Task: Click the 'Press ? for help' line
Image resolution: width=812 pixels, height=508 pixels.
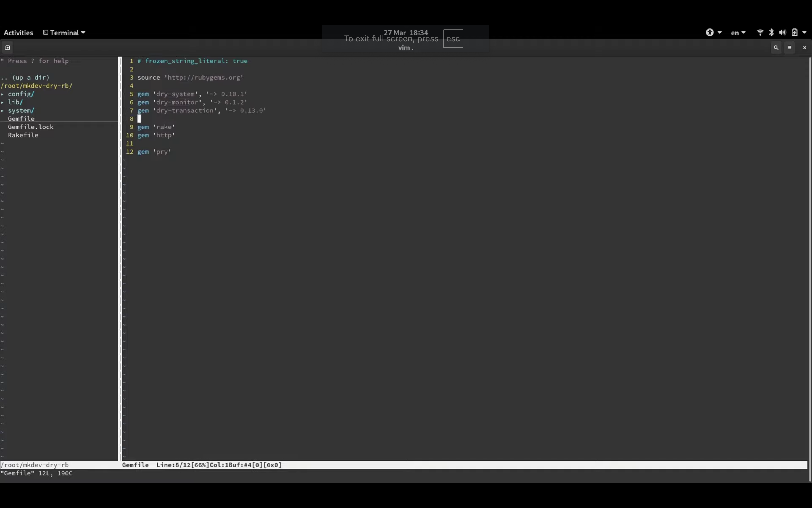Action: coord(35,61)
